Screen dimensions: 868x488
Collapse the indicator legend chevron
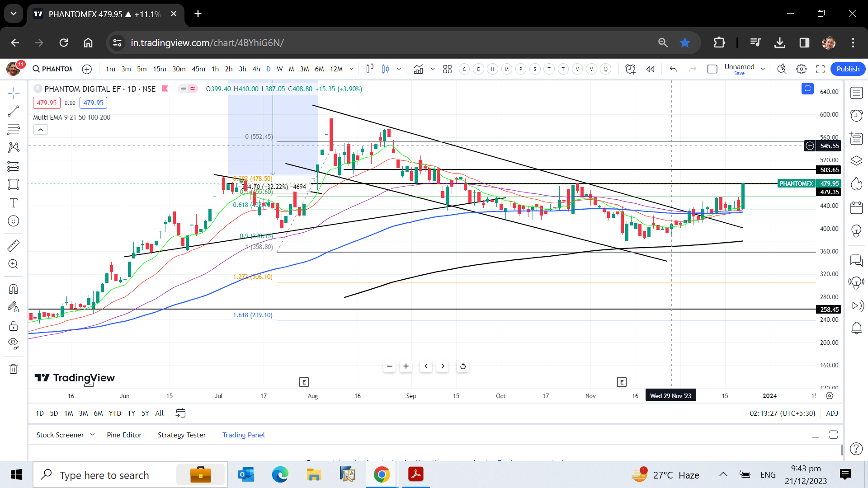(x=40, y=130)
